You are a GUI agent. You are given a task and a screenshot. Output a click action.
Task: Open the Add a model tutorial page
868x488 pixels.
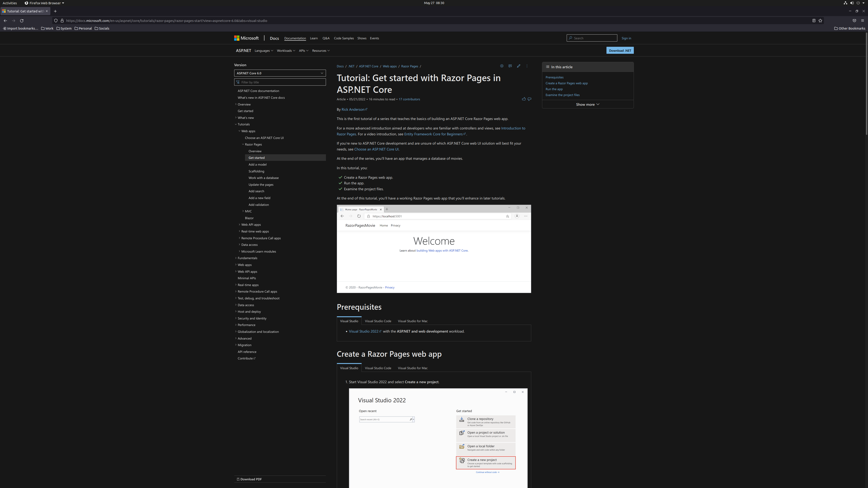[257, 164]
